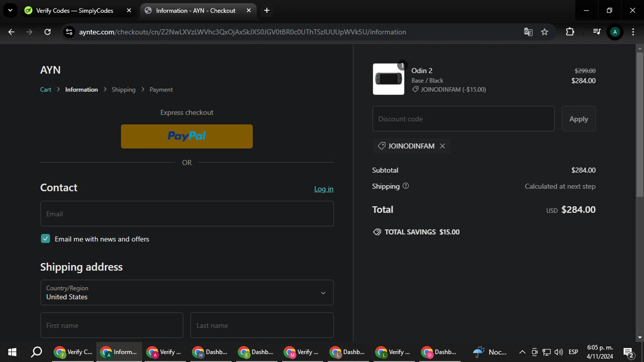
Task: Click the Log in link
Action: [x=324, y=189]
